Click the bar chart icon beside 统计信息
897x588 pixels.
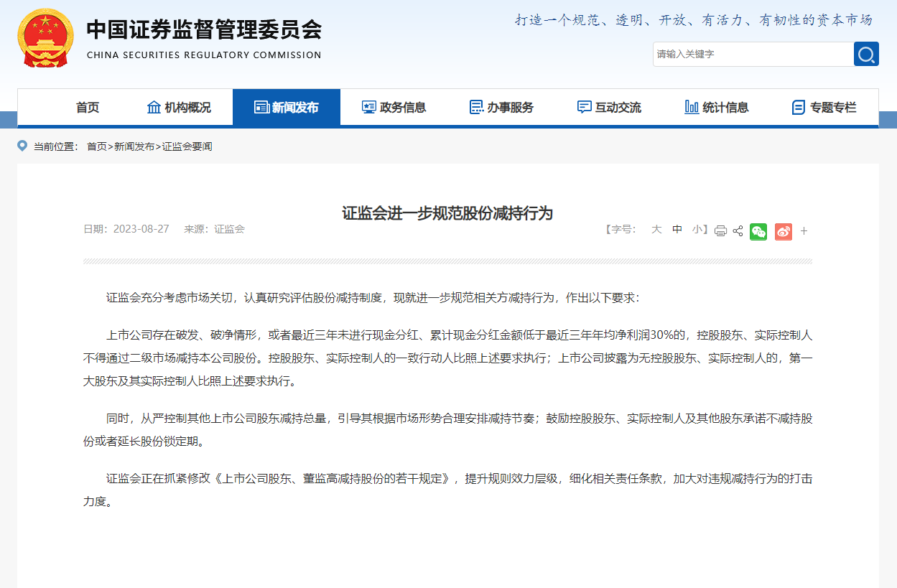[x=692, y=108]
